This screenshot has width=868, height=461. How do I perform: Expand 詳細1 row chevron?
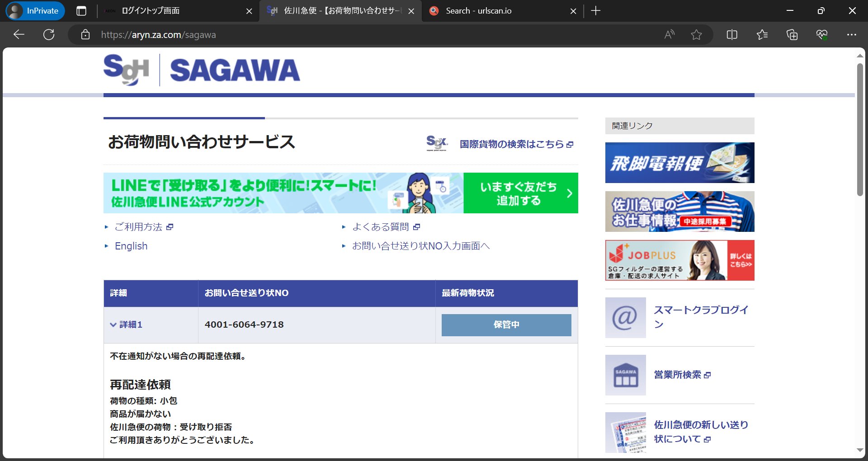[113, 325]
